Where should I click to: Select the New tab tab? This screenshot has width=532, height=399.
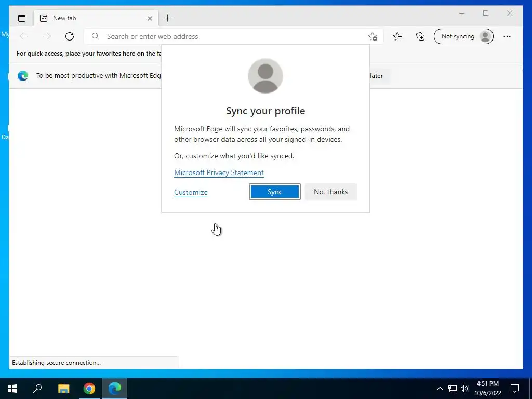click(96, 18)
